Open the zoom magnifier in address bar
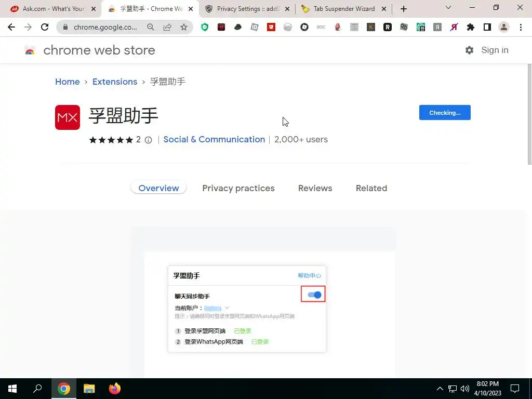 (150, 27)
